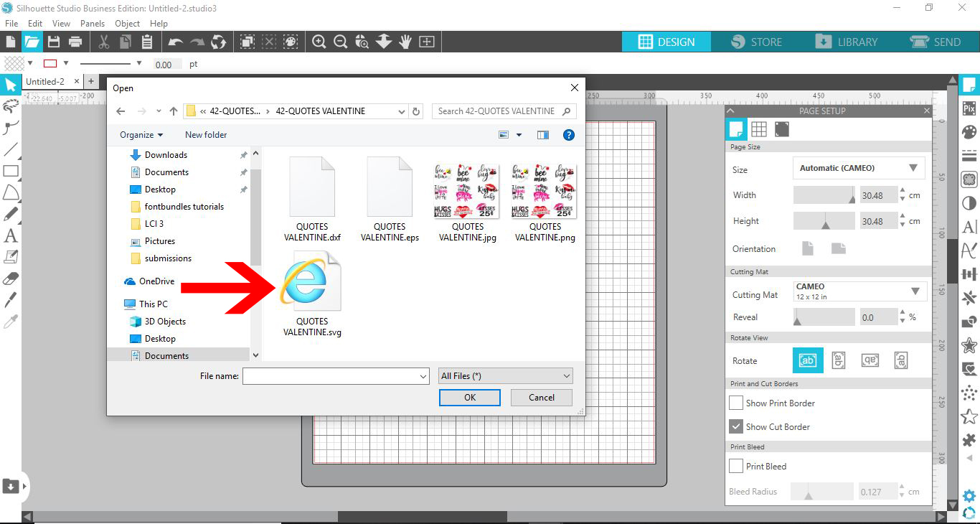Select the Pan Using Hand tool

point(405,41)
